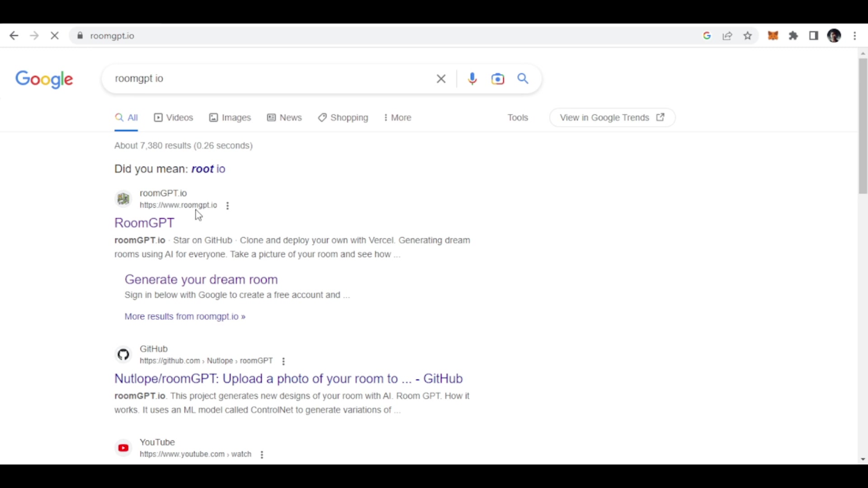This screenshot has width=868, height=488.
Task: Stop the page from loading
Action: point(55,36)
